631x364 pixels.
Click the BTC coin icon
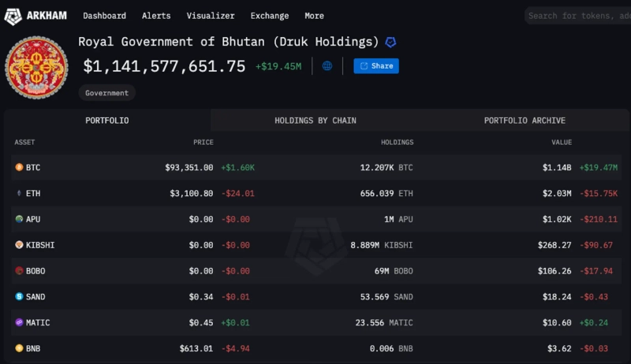(19, 168)
